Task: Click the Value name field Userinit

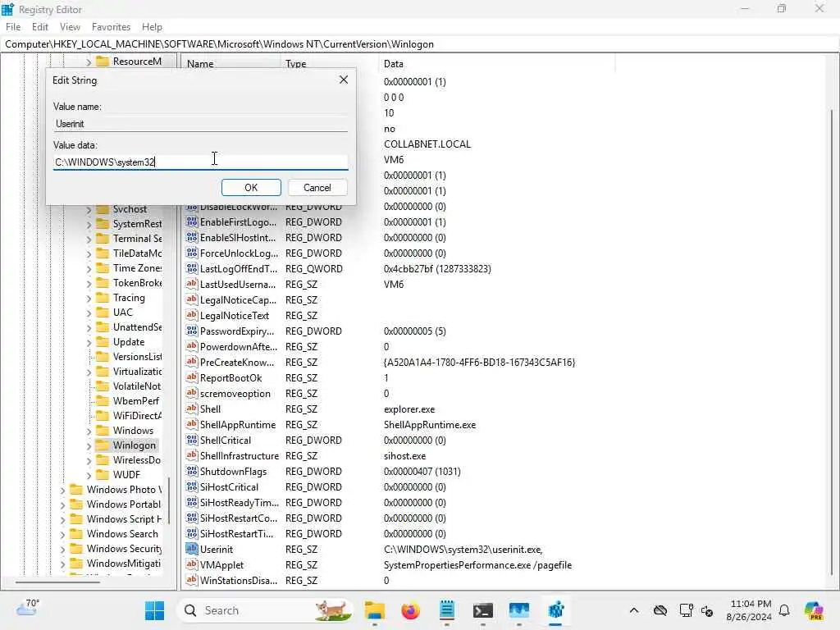Action: [x=200, y=124]
